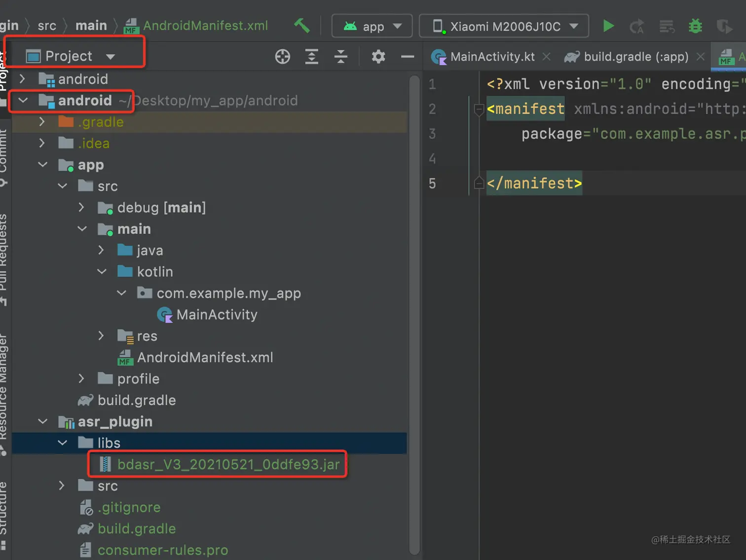Collapse the app module
The height and width of the screenshot is (560, 746).
coord(43,165)
